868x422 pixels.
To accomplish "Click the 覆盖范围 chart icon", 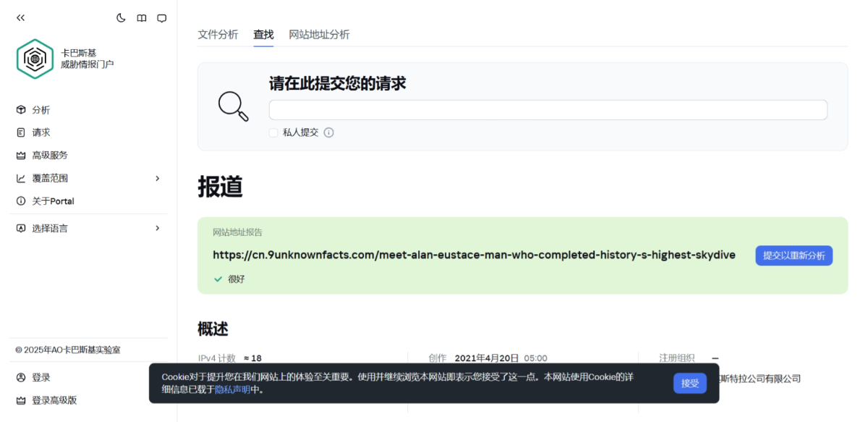I will point(21,178).
